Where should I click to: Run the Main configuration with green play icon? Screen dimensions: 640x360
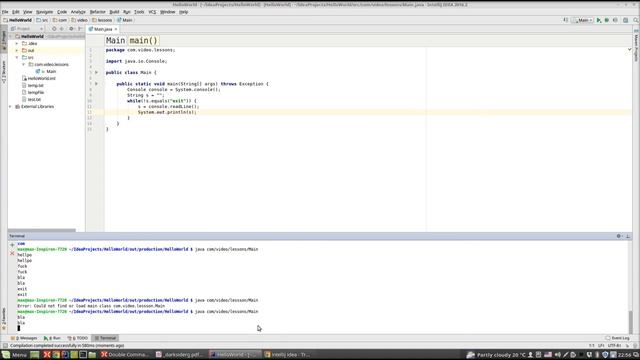599,20
